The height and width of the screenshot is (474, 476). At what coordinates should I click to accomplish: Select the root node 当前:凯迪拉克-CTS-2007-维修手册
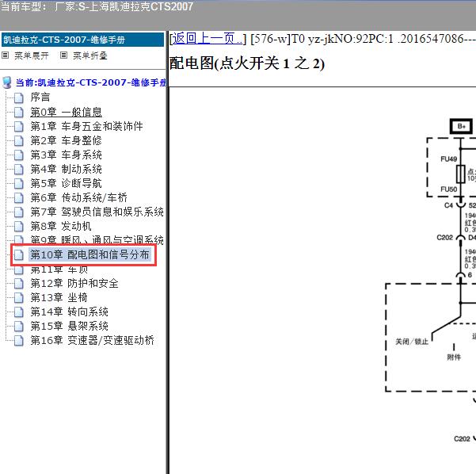(x=91, y=82)
